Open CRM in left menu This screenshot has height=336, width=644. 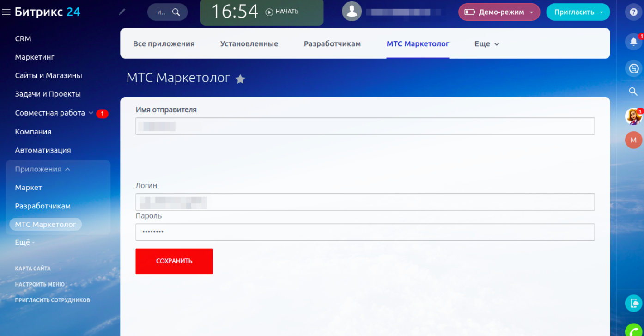23,39
